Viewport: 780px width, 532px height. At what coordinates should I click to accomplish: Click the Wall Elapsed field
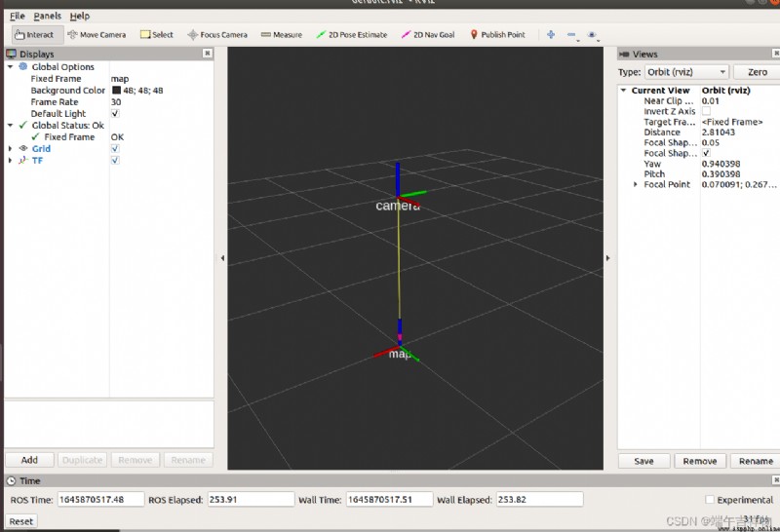[539, 499]
